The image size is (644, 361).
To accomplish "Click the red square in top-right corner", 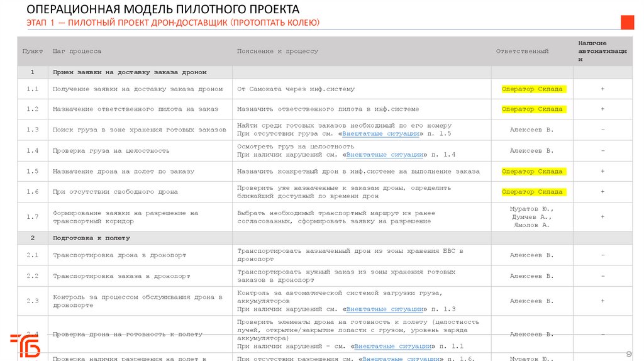I will (627, 23).
